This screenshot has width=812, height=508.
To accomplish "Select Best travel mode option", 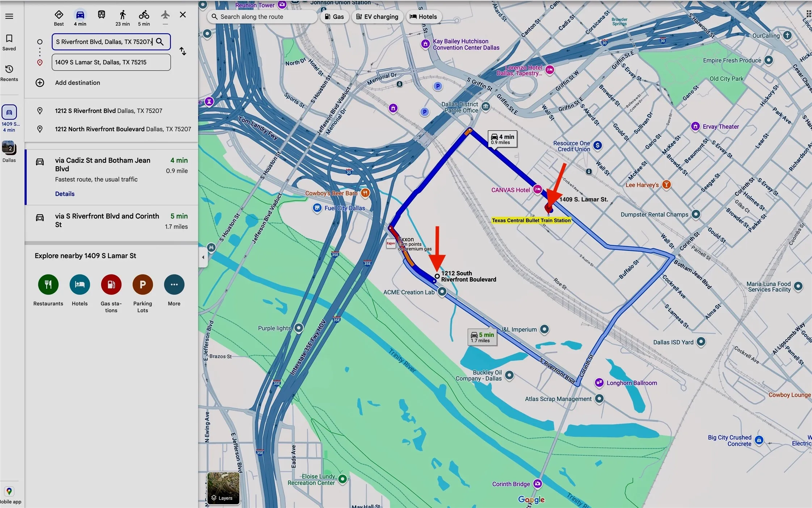I will pyautogui.click(x=59, y=17).
